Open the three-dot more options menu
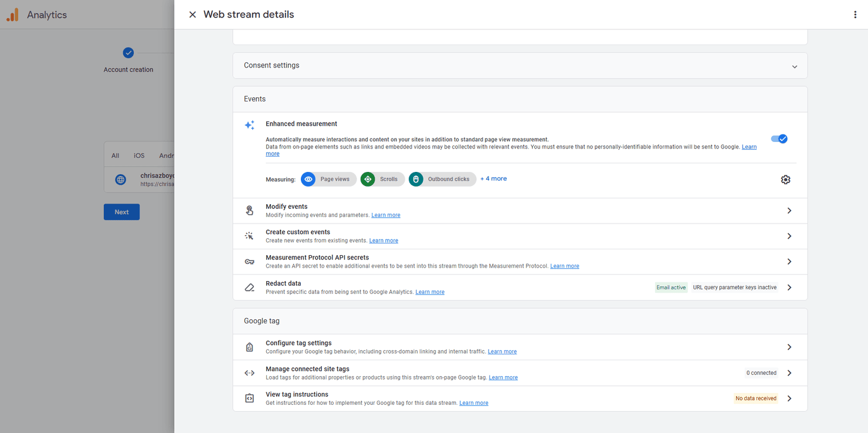The height and width of the screenshot is (433, 868). pyautogui.click(x=855, y=15)
